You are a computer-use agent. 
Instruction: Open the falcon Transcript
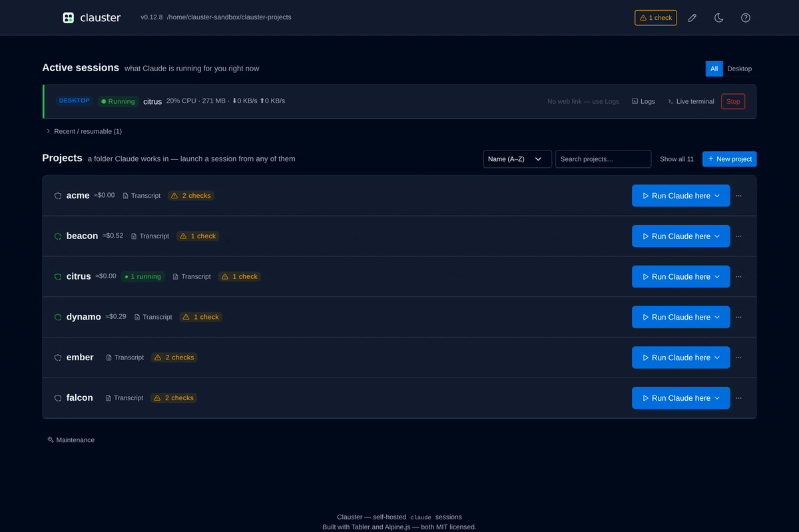125,398
